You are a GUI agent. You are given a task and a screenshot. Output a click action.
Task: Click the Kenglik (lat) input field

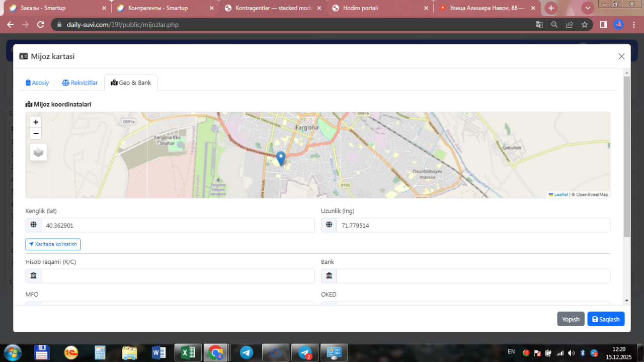click(177, 226)
